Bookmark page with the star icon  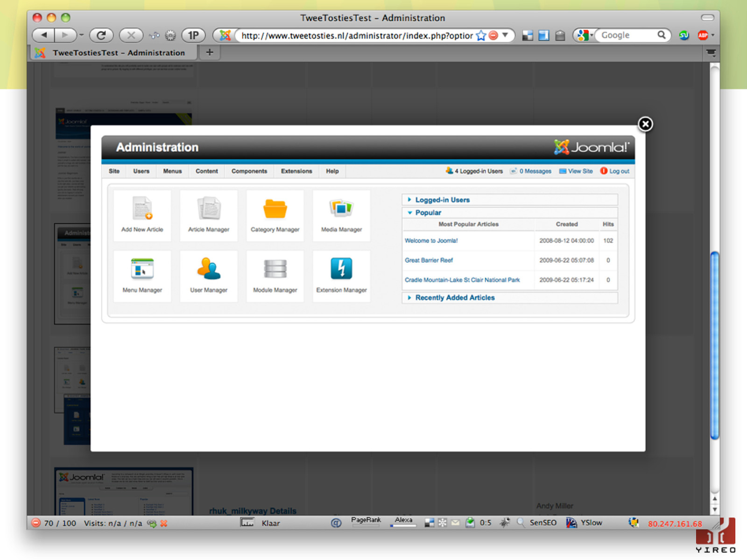tap(481, 35)
